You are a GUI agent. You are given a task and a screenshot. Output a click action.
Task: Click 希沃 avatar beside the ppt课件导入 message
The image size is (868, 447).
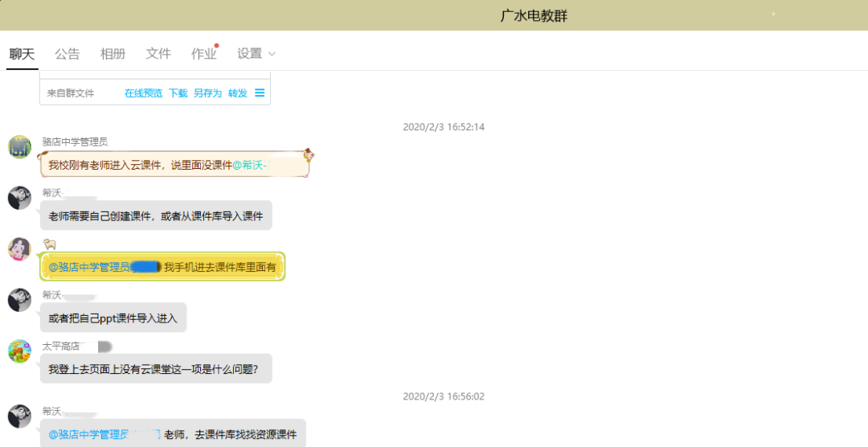(x=20, y=300)
